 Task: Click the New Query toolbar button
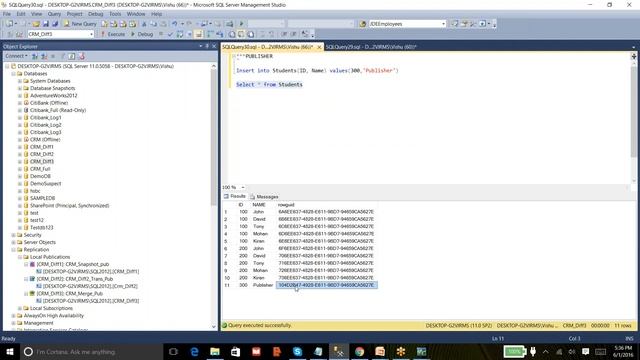pyautogui.click(x=80, y=24)
